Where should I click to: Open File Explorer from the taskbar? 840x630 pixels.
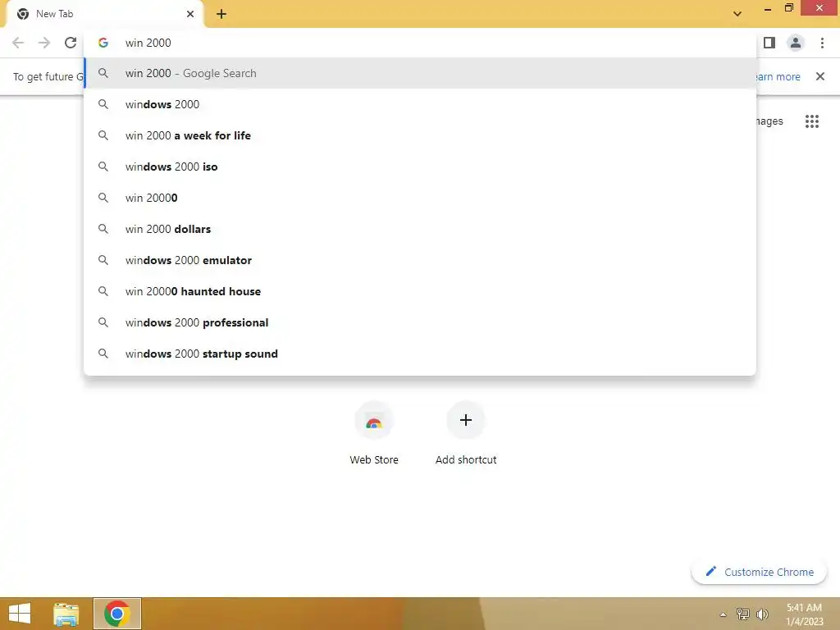(x=66, y=614)
